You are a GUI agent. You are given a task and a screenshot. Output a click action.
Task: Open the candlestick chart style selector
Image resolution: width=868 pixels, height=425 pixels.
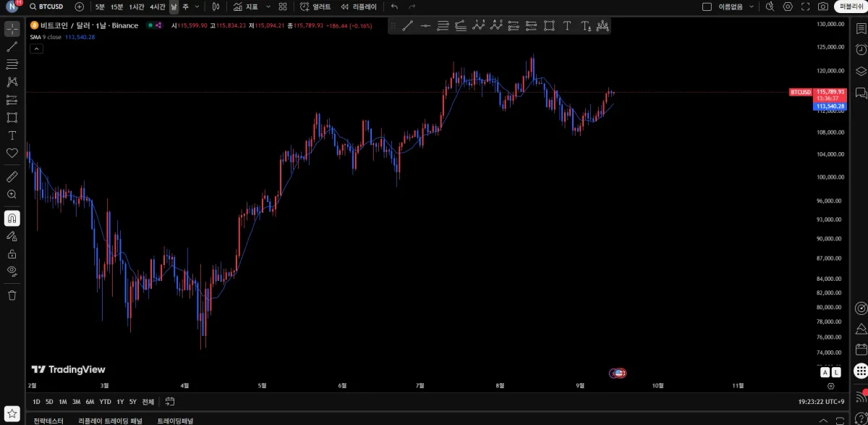pyautogui.click(x=216, y=7)
